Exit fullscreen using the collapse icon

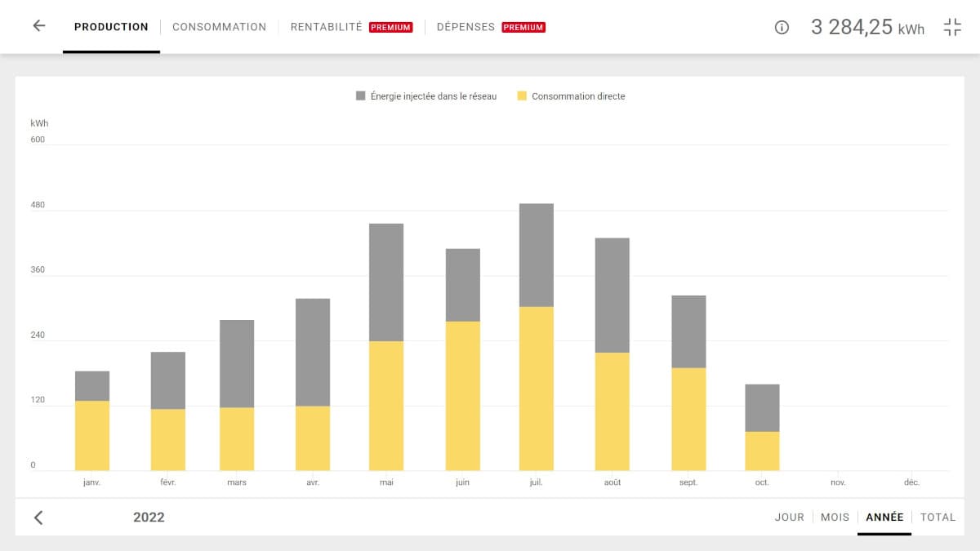point(952,27)
